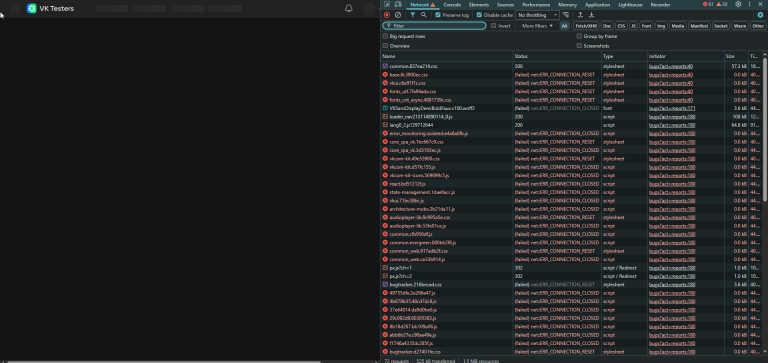Toggle the device toolbar icon in DevTools
This screenshot has height=363, width=768.
point(398,4)
